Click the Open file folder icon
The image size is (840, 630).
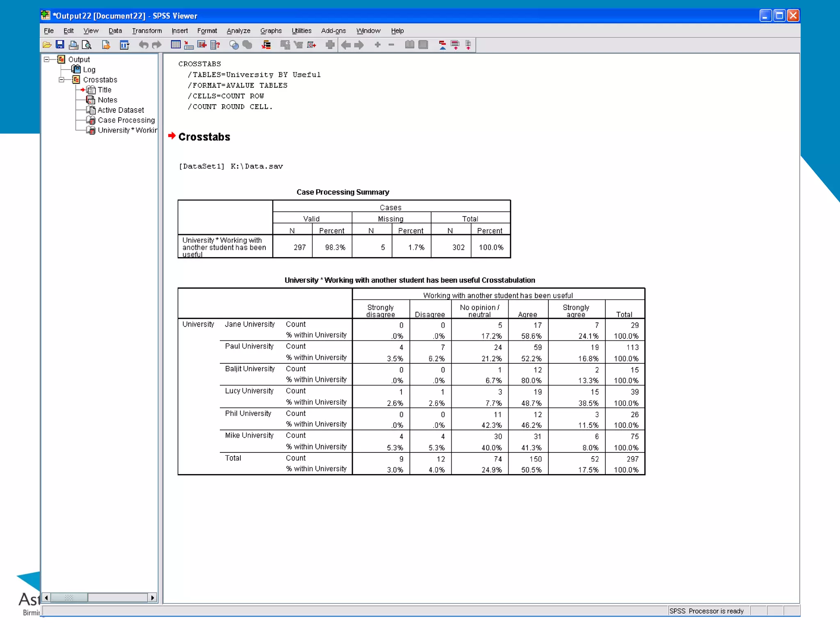pos(47,45)
